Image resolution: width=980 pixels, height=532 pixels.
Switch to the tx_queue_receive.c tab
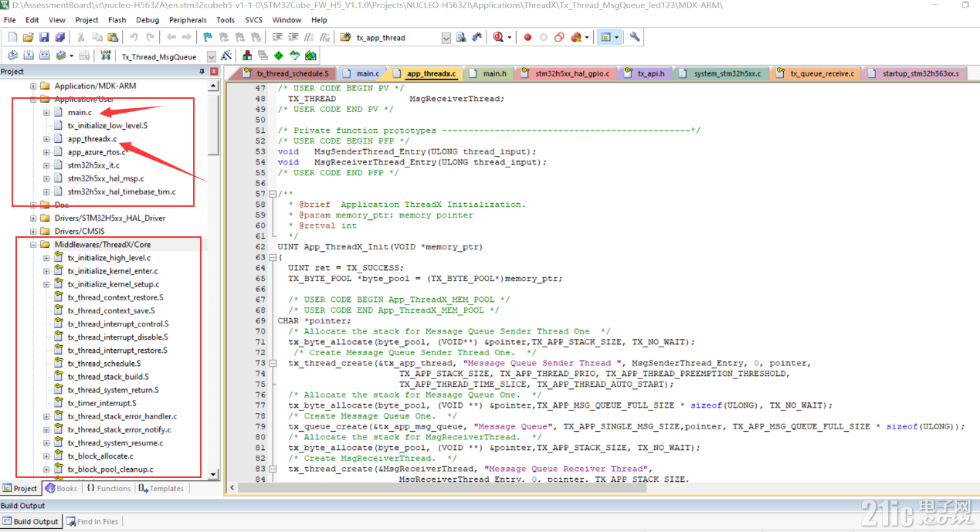click(817, 73)
